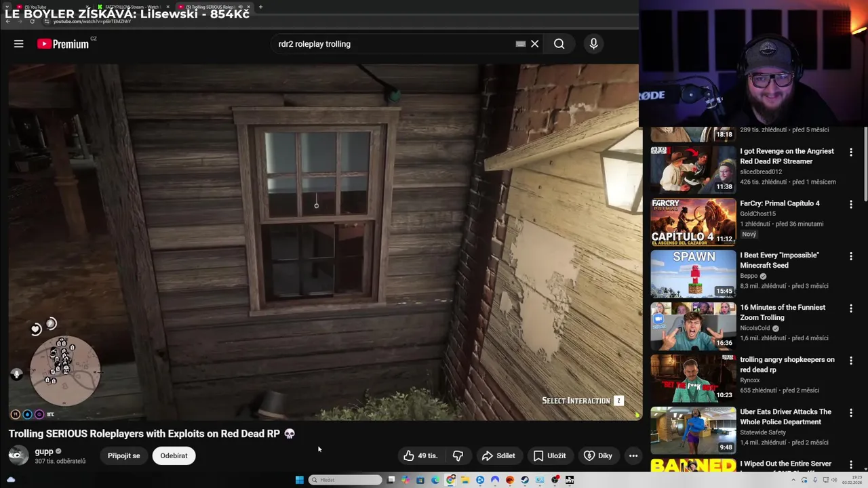Play CAPITULO 4 thumbnail
868x488 pixels.
pos(693,222)
